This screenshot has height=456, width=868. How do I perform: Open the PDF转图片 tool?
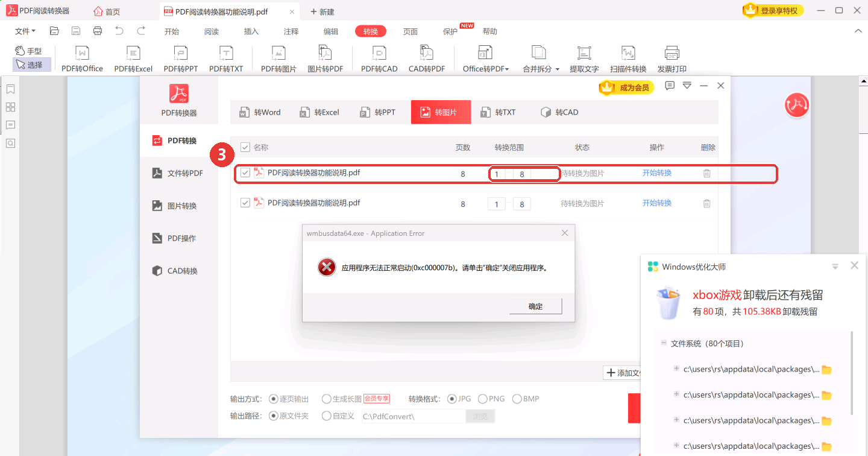click(278, 59)
